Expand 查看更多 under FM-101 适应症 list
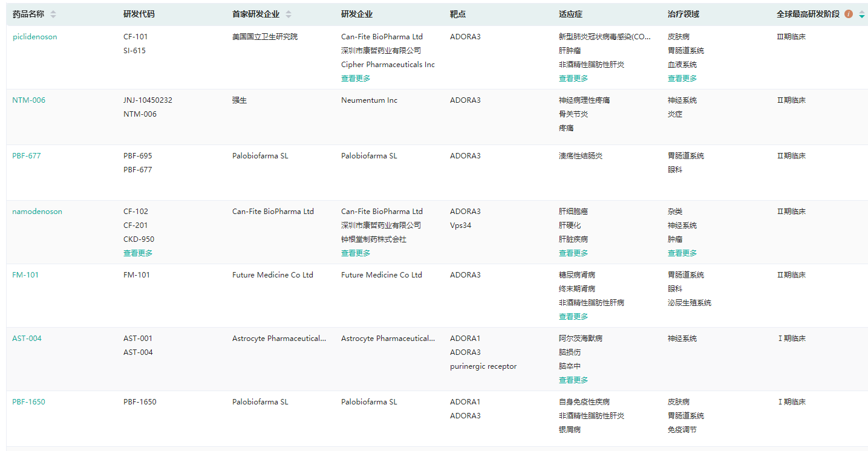868x451 pixels. pyautogui.click(x=573, y=317)
